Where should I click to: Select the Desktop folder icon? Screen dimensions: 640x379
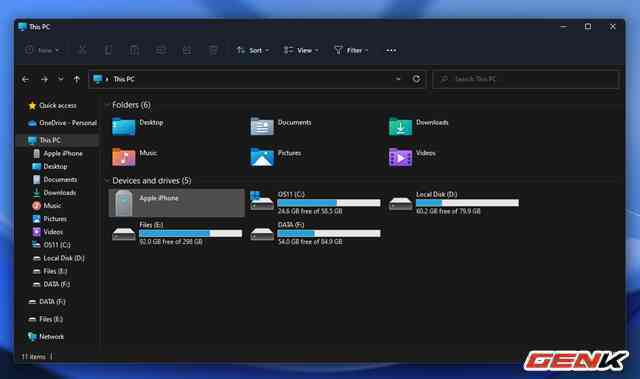pos(123,126)
